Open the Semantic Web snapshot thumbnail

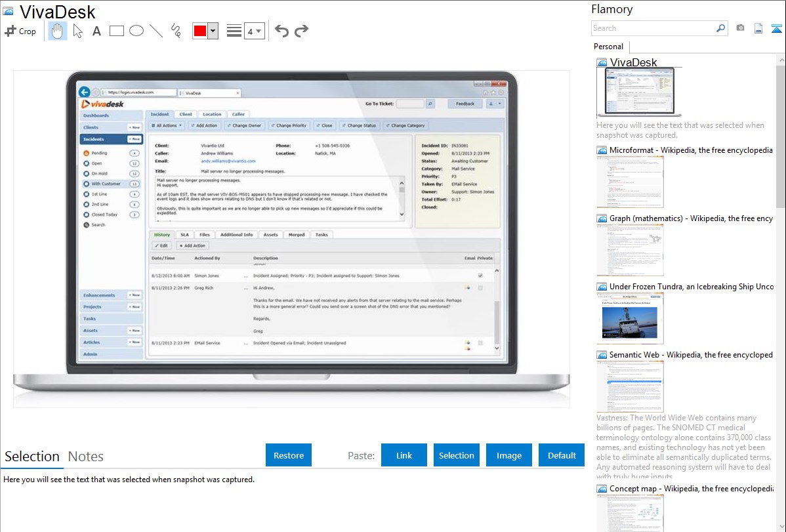click(x=630, y=386)
